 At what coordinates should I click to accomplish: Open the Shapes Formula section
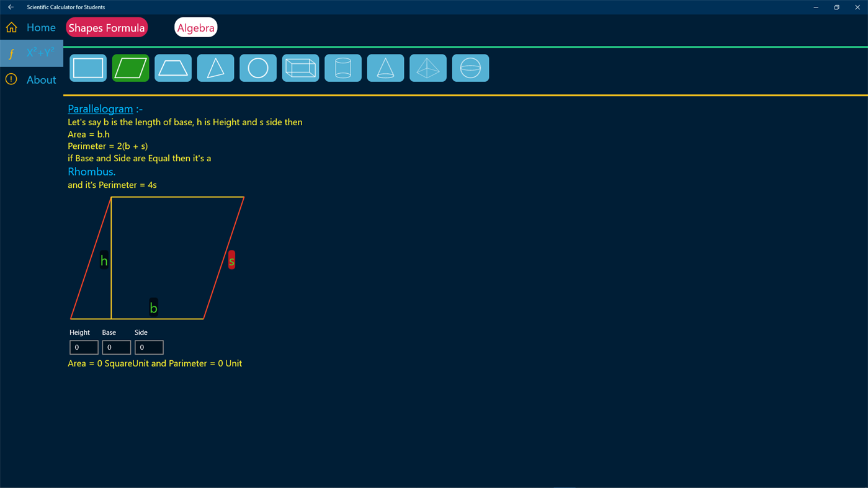coord(107,27)
